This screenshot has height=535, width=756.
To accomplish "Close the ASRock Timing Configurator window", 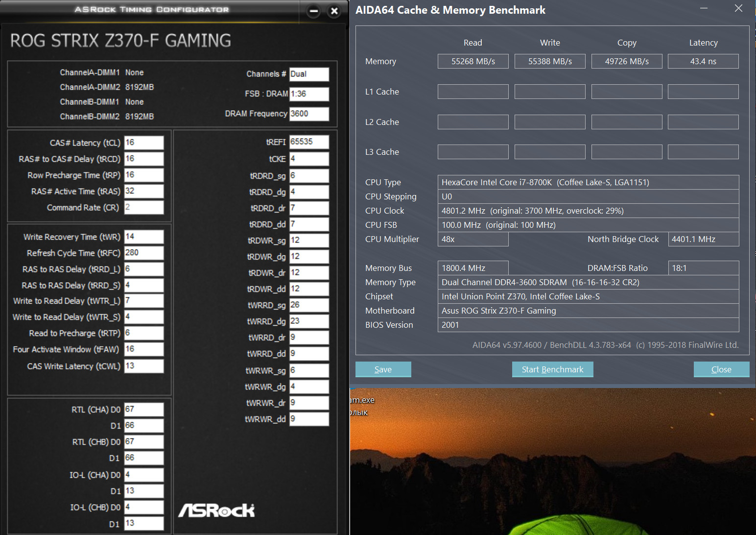I will click(334, 11).
